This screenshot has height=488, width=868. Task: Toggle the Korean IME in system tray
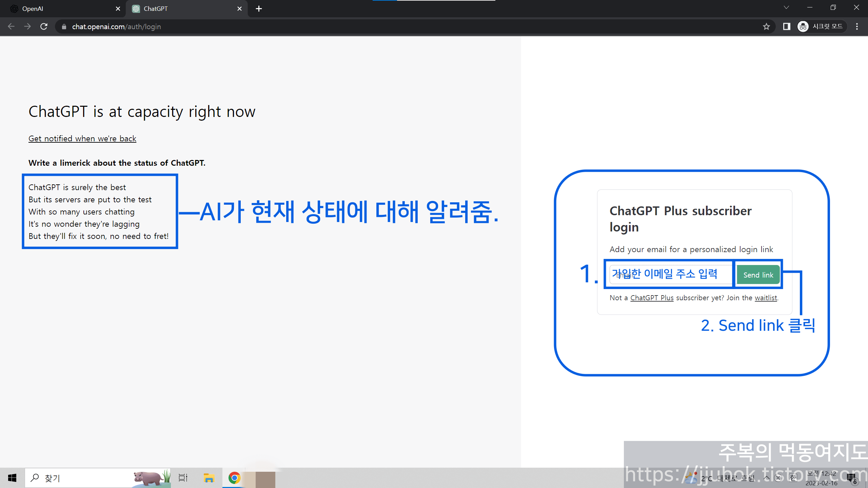[793, 478]
